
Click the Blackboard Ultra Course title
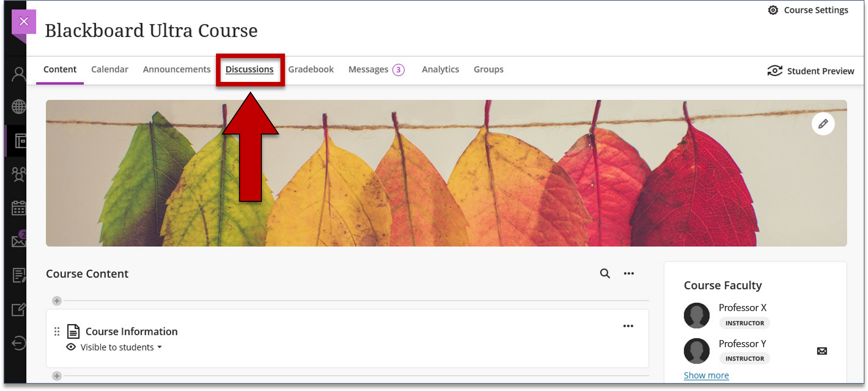151,31
